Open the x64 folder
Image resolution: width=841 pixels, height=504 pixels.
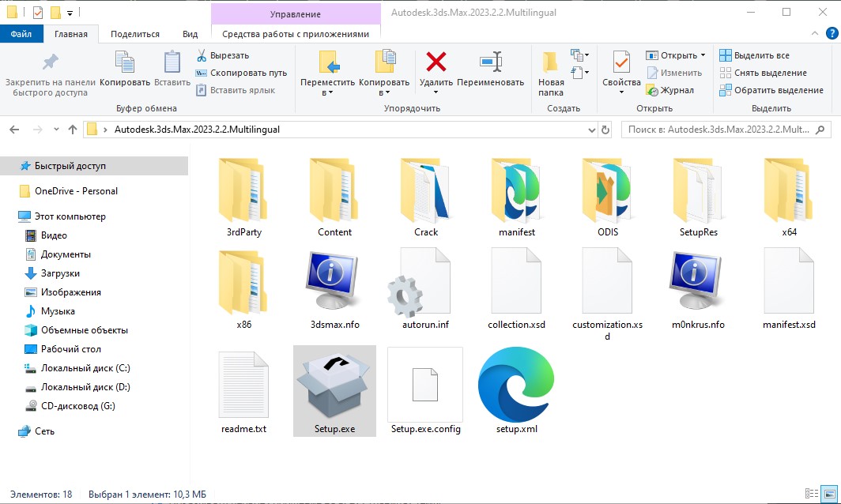click(x=789, y=198)
